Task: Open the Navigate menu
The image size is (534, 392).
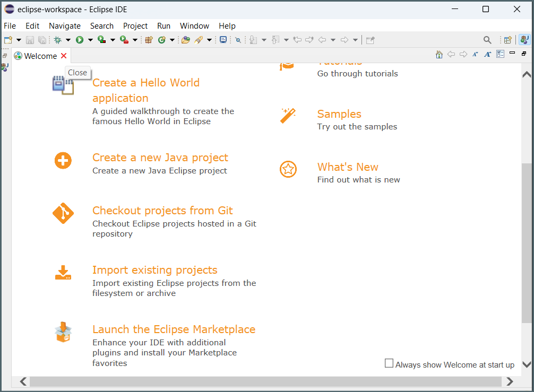Action: coord(65,26)
